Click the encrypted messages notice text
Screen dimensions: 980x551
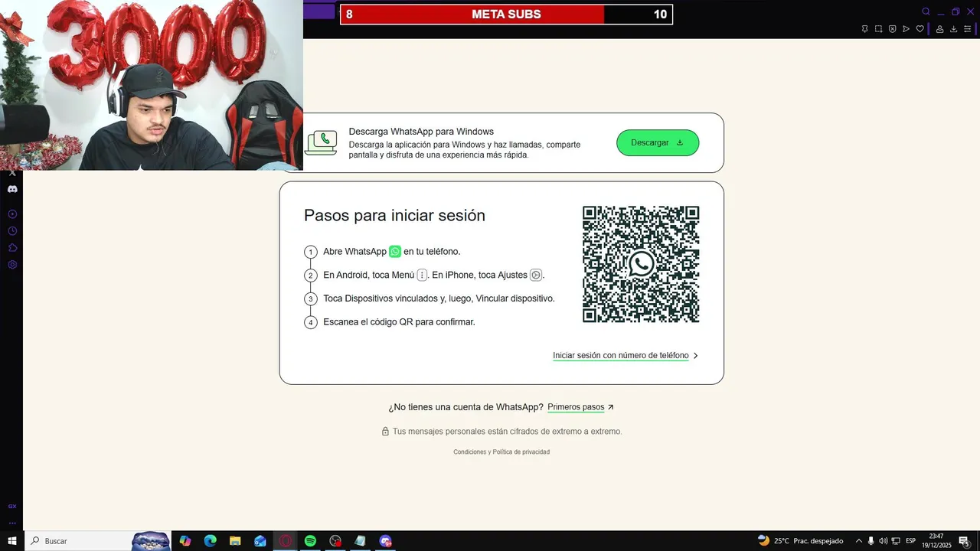coord(507,432)
